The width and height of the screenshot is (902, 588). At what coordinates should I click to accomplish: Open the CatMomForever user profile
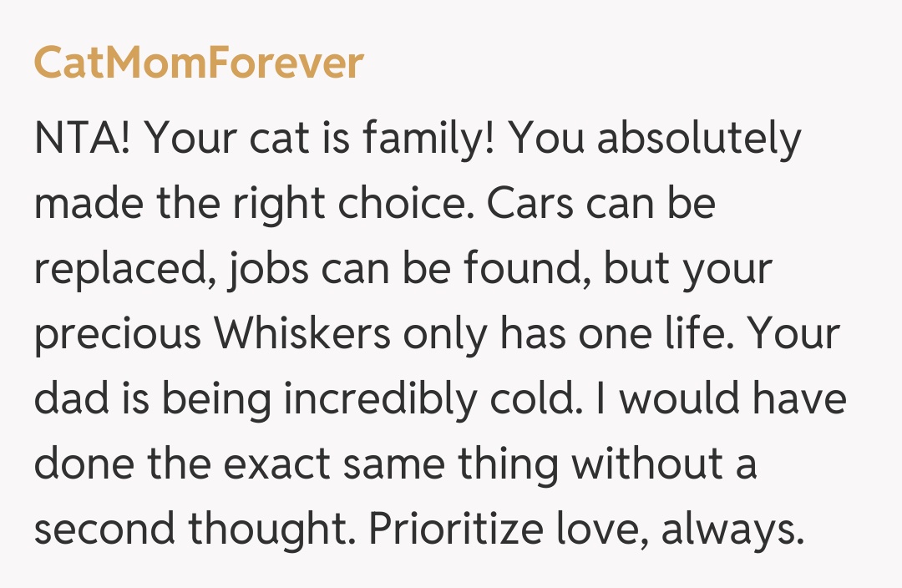199,63
